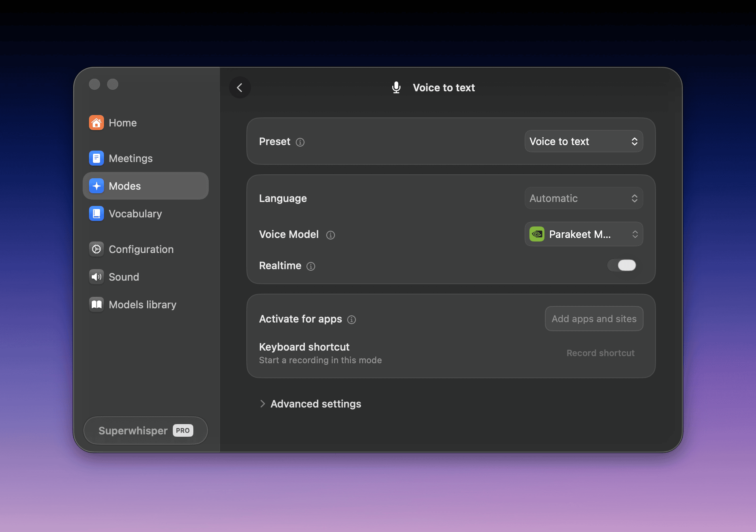Go back using the chevron button
Viewport: 756px width, 532px height.
coord(240,88)
